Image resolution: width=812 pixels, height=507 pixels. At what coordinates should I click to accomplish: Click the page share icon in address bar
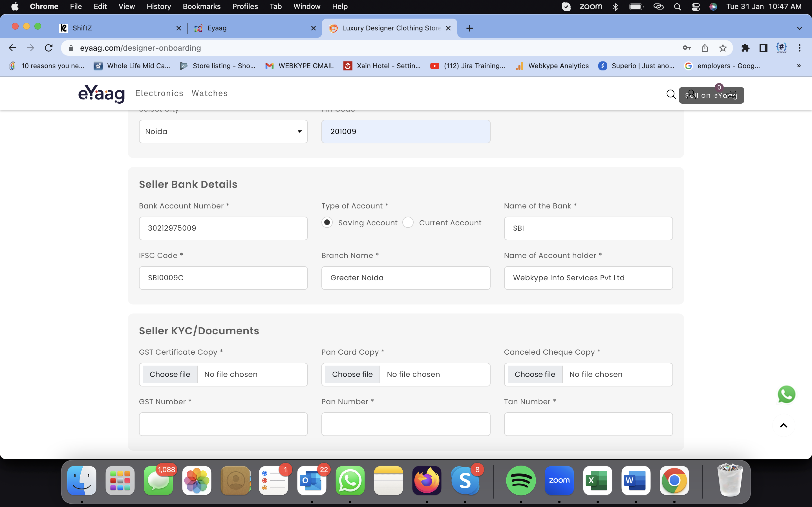pos(705,48)
